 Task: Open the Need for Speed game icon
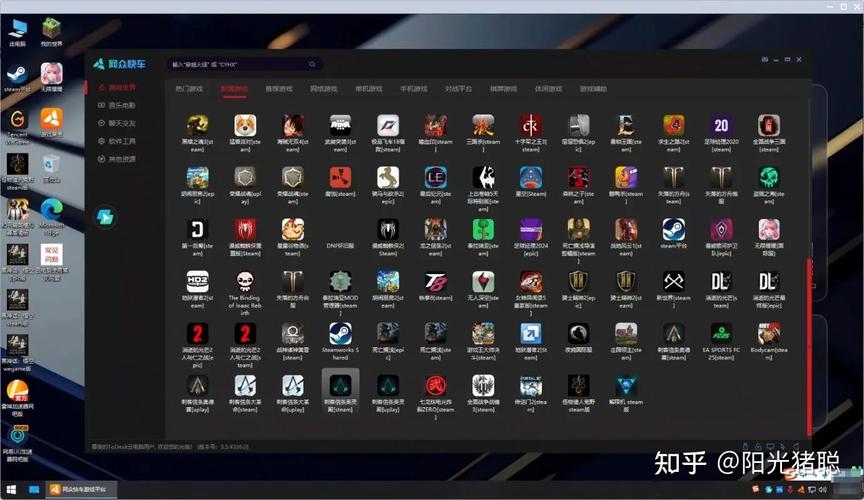388,126
